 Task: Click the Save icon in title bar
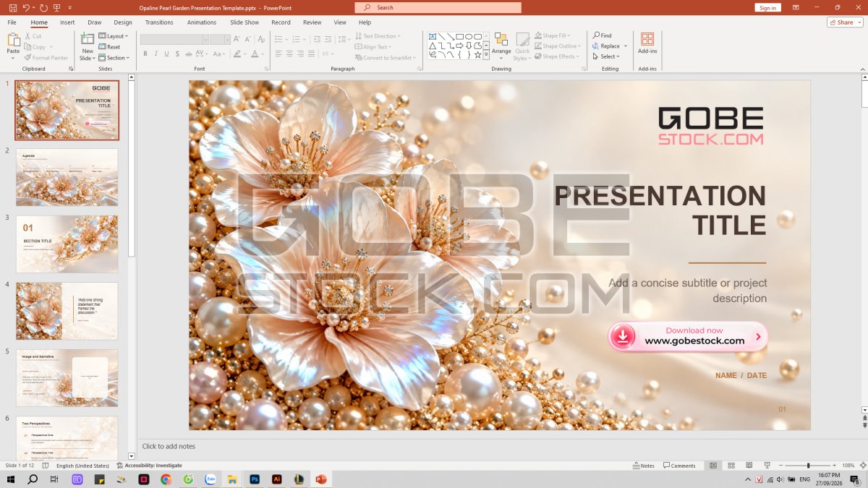[x=12, y=7]
